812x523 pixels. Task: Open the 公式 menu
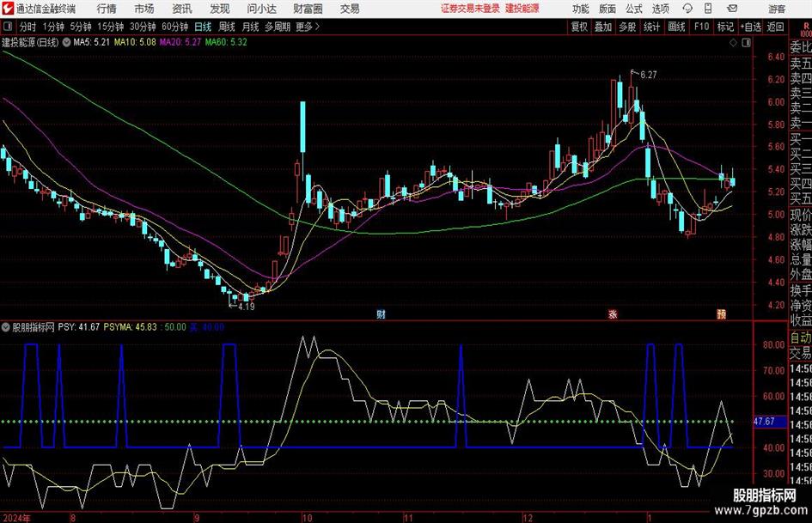tap(634, 9)
